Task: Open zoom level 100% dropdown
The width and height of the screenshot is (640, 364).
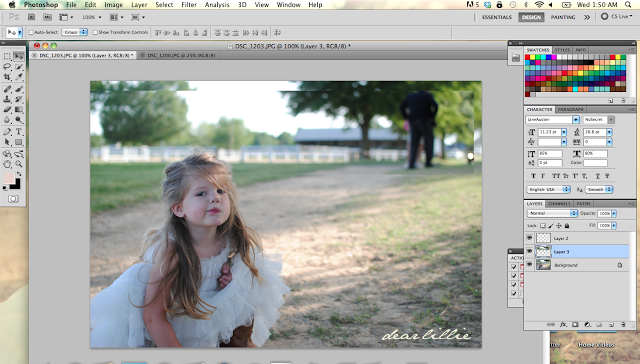Action: click(x=92, y=17)
